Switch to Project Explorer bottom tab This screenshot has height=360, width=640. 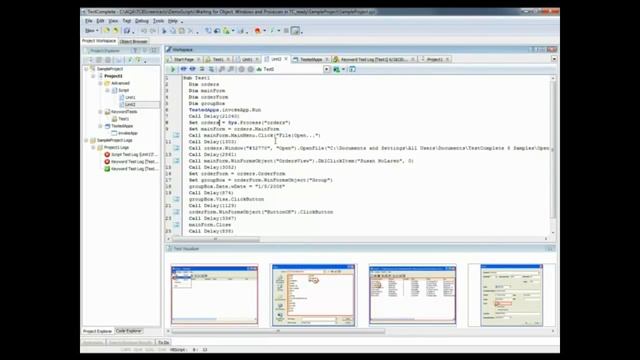coord(98,331)
